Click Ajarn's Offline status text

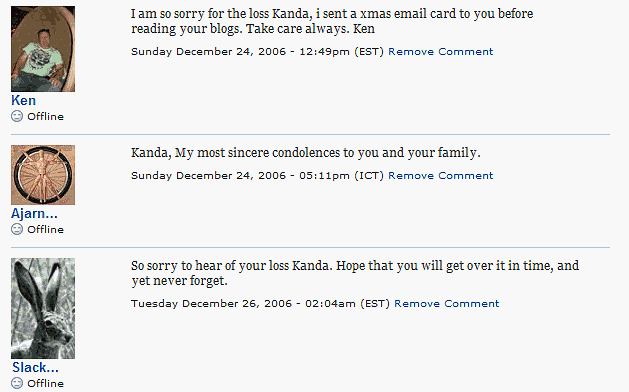(45, 230)
